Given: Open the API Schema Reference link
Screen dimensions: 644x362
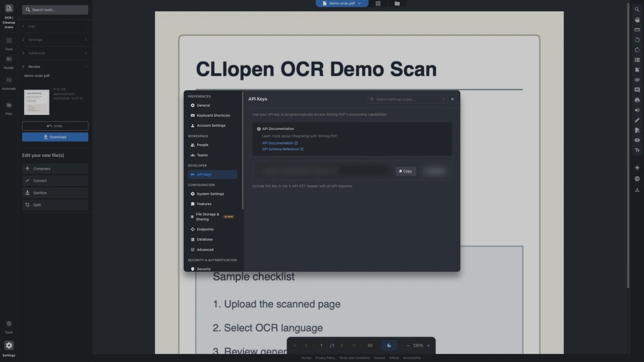Looking at the screenshot, I should pyautogui.click(x=283, y=149).
